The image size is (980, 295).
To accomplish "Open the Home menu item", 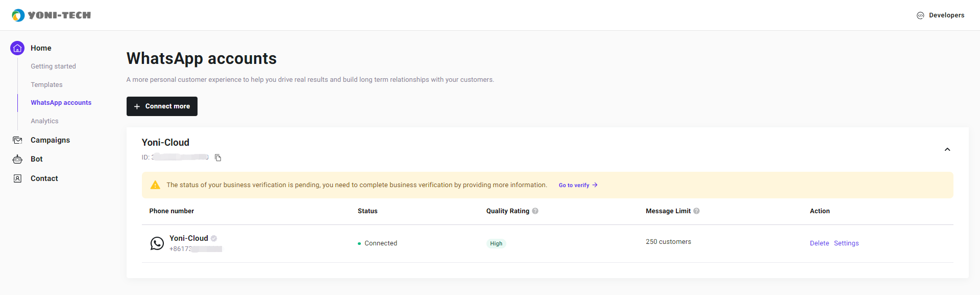I will click(x=41, y=48).
